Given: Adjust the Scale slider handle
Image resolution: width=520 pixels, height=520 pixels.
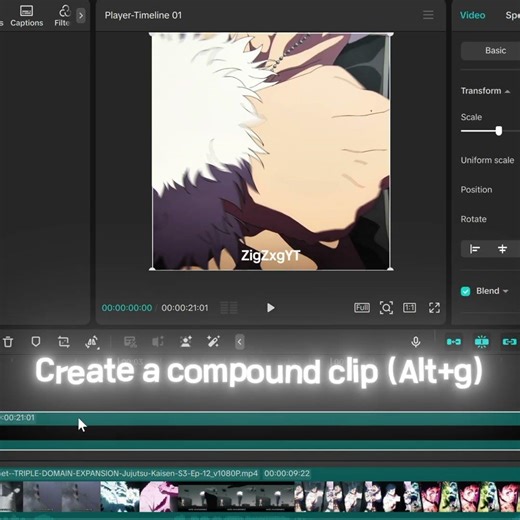Looking at the screenshot, I should pyautogui.click(x=499, y=131).
